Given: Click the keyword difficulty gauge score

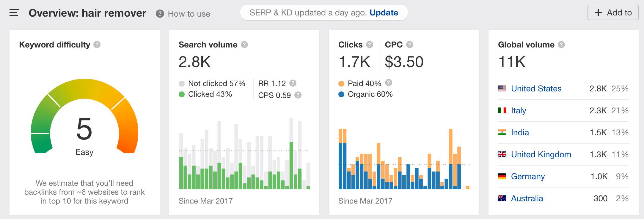Looking at the screenshot, I should click(84, 129).
